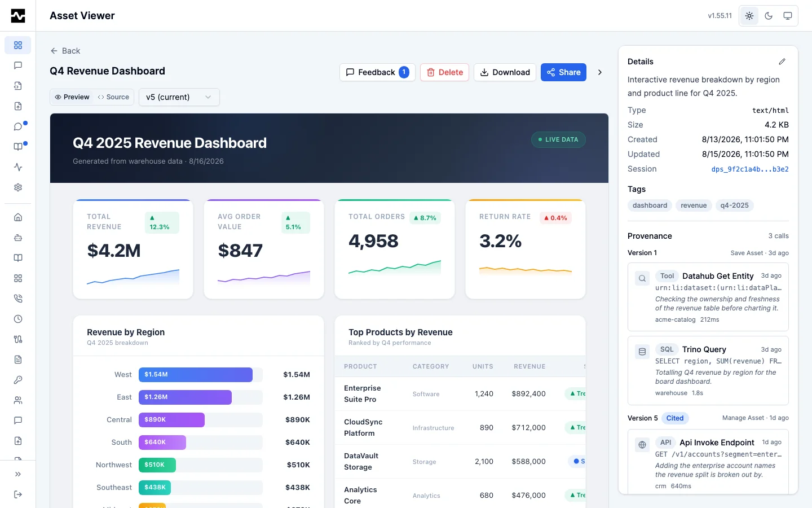Click the Download button
The image size is (812, 508).
pos(505,72)
